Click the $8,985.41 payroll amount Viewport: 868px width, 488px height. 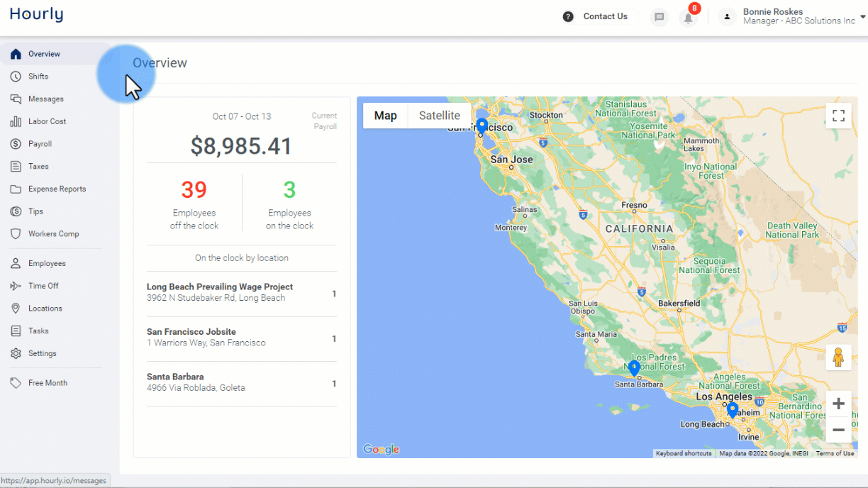241,146
